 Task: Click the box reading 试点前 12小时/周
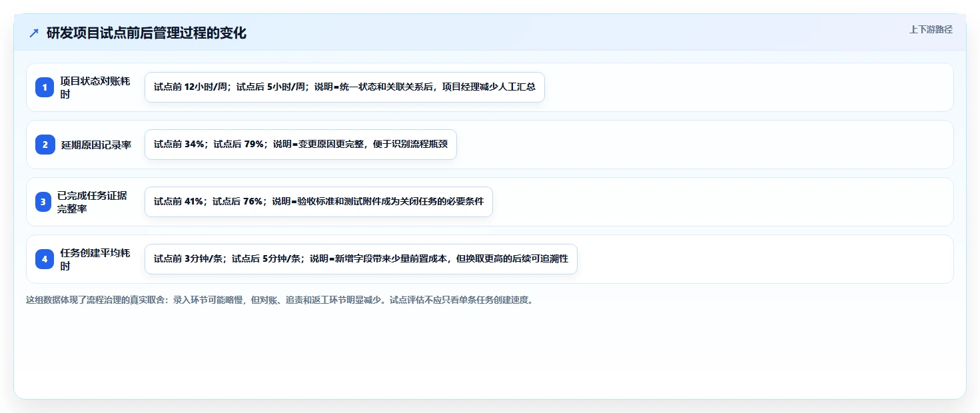tap(344, 87)
